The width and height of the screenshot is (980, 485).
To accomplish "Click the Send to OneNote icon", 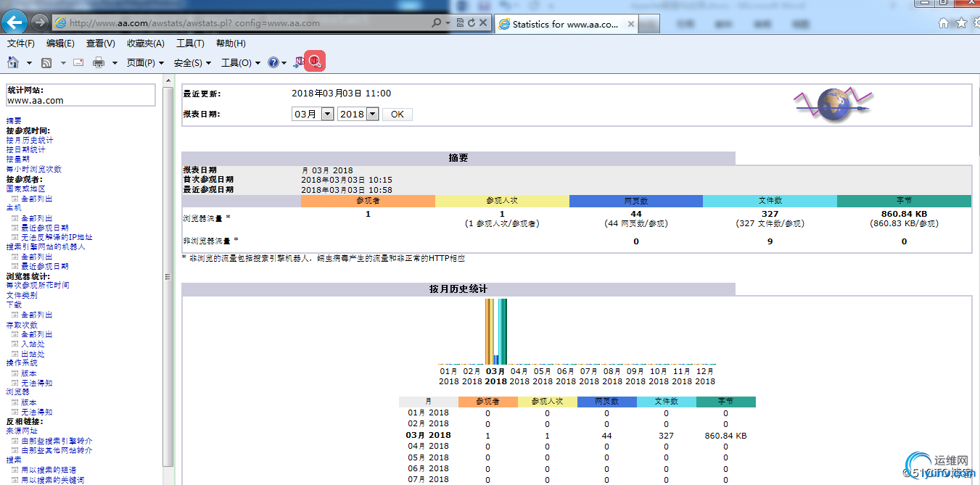I will pos(299,62).
